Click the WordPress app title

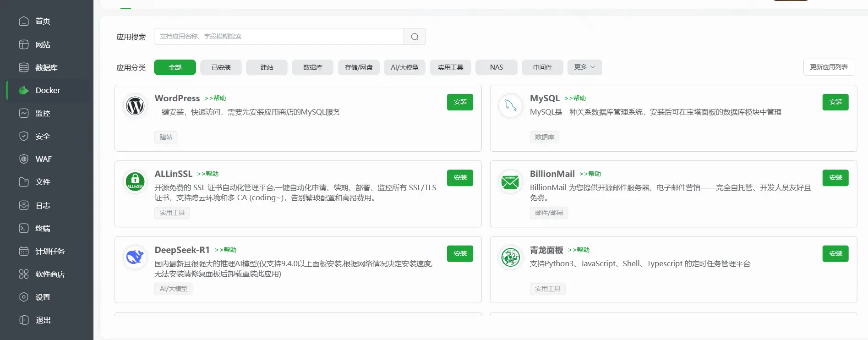pos(177,98)
